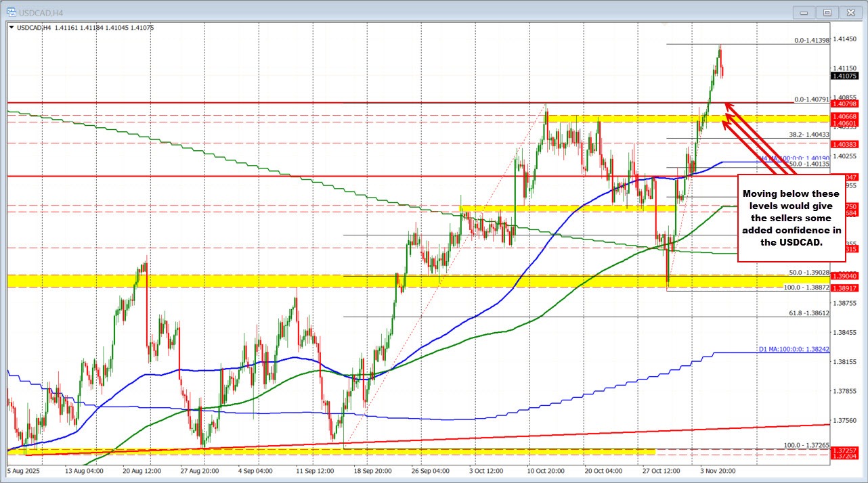Collapse the OHLC quote line via its triangle
This screenshot has width=868, height=483.
point(12,28)
